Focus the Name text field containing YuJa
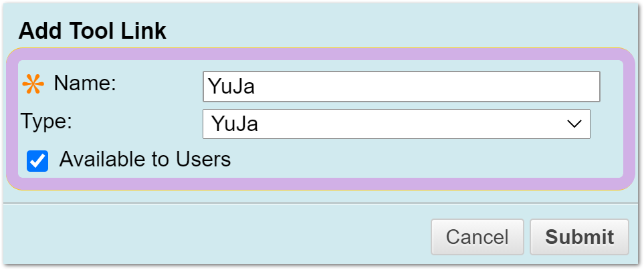Image resolution: width=644 pixels, height=270 pixels. coord(401,87)
